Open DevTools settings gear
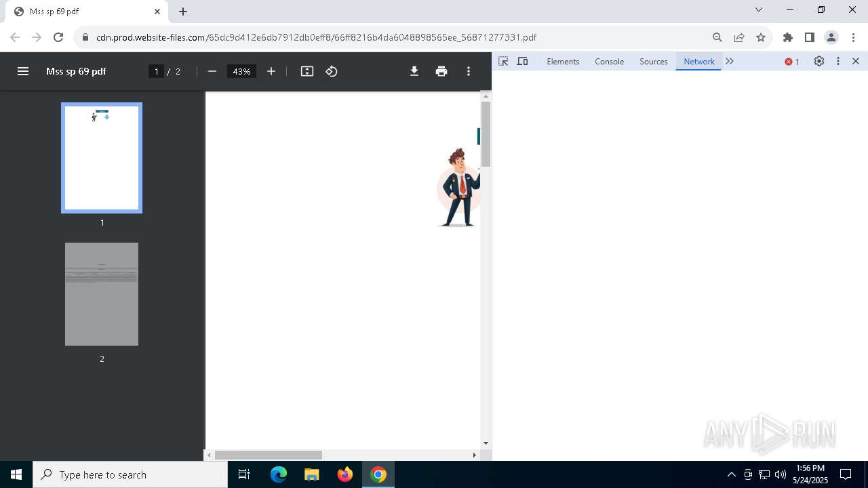Screen dimensions: 868x488 pos(819,61)
